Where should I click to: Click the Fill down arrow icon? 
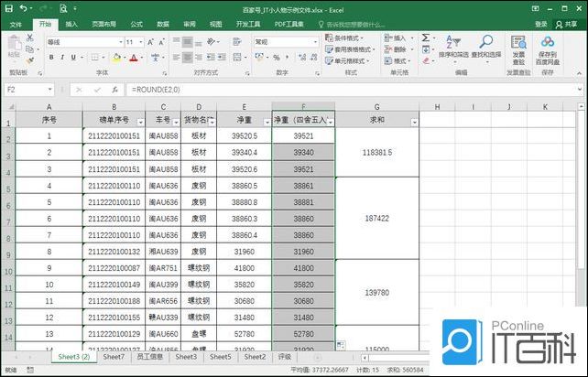426,49
